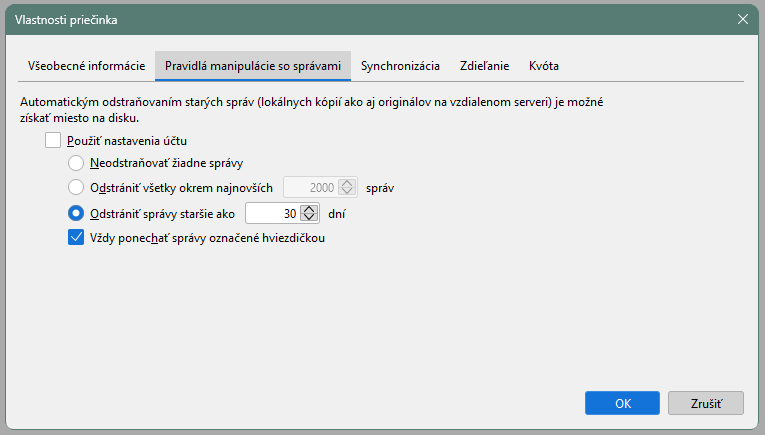
Task: Go to the Zdieľanie tab
Action: (x=484, y=66)
